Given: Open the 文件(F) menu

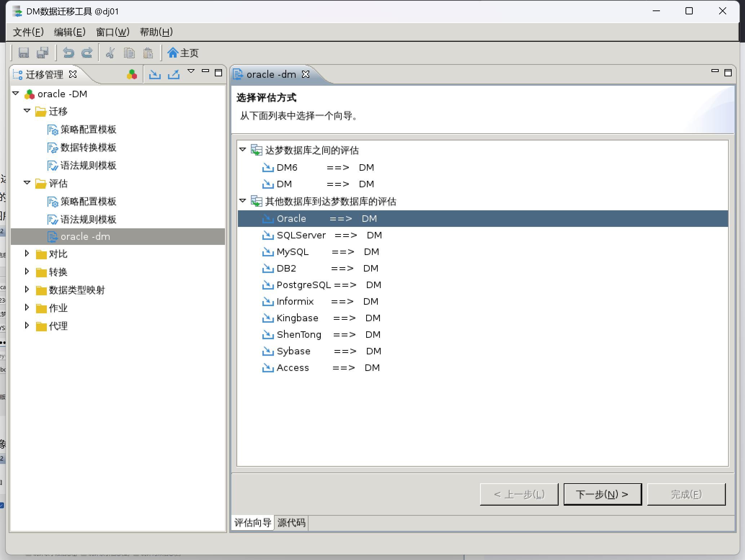Looking at the screenshot, I should coord(28,32).
